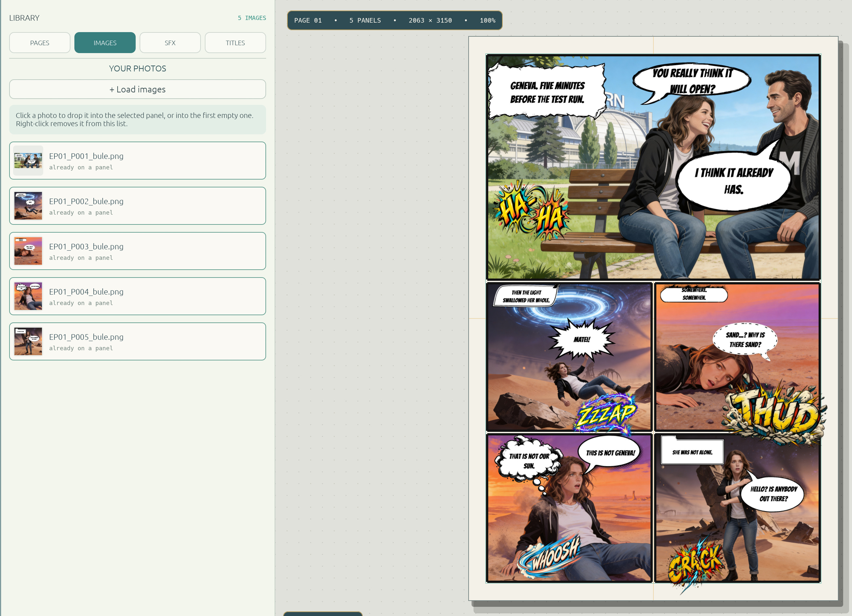Viewport: 852px width, 616px height.
Task: Switch to the PAGES tab
Action: click(39, 43)
